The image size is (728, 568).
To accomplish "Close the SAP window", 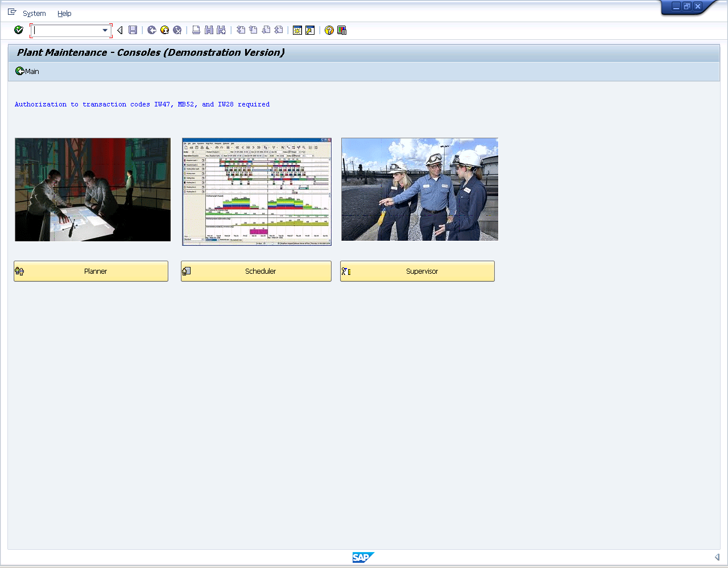I will (698, 6).
